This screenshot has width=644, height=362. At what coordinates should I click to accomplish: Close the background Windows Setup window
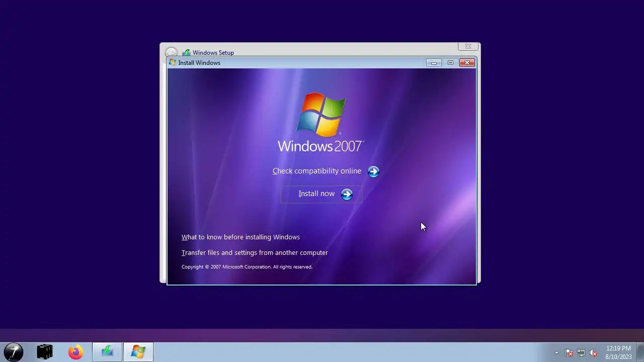468,46
